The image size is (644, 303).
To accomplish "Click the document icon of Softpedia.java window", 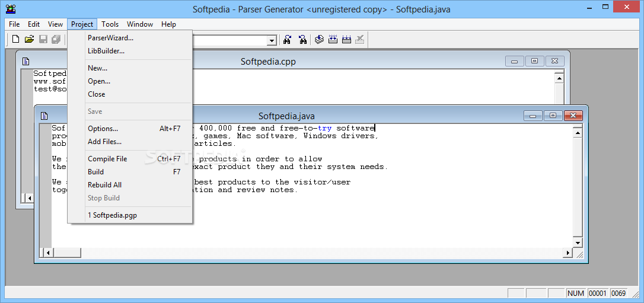I will 44,116.
